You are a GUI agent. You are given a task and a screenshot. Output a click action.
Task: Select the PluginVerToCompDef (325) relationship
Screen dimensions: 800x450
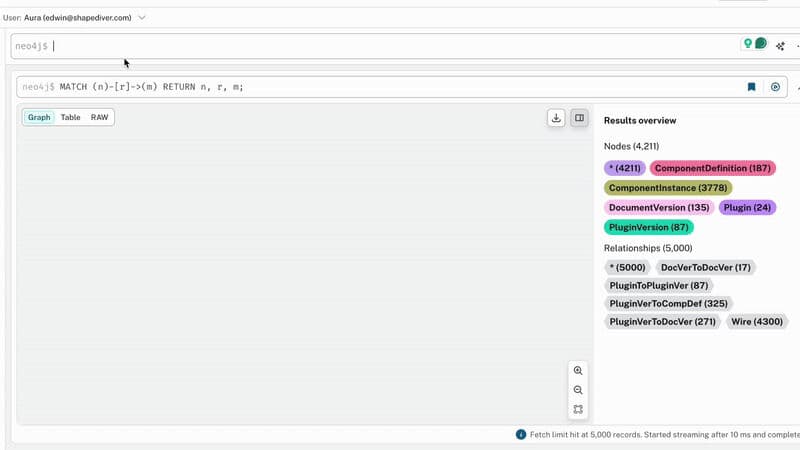668,304
